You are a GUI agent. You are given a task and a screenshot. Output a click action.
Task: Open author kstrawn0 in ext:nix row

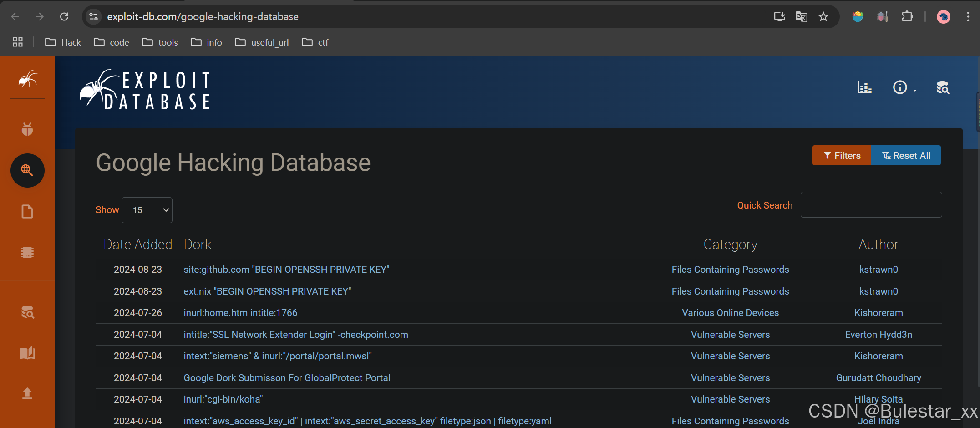(878, 291)
